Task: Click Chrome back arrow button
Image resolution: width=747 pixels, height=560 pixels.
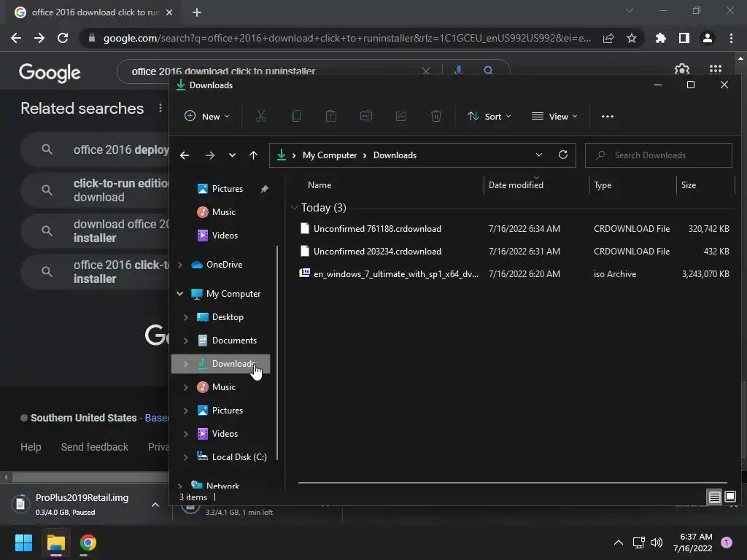Action: [x=16, y=38]
